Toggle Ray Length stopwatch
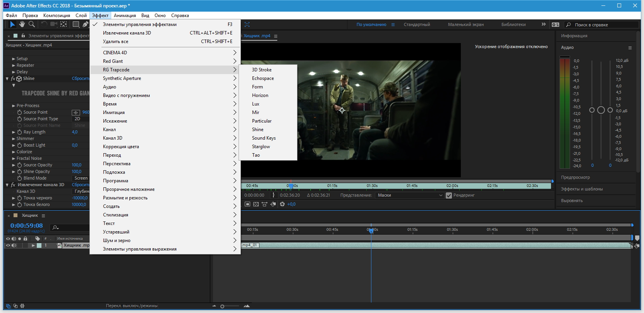Viewport: 644px width, 313px height. point(19,132)
